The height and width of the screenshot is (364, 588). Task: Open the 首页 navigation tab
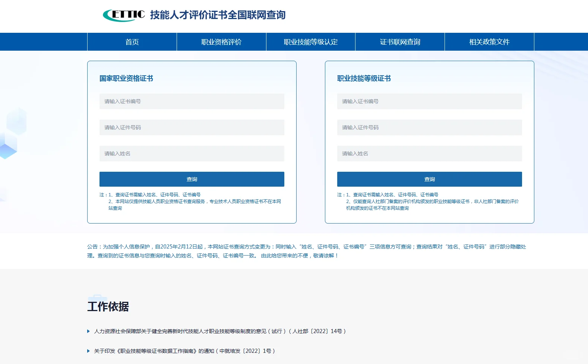tap(132, 42)
